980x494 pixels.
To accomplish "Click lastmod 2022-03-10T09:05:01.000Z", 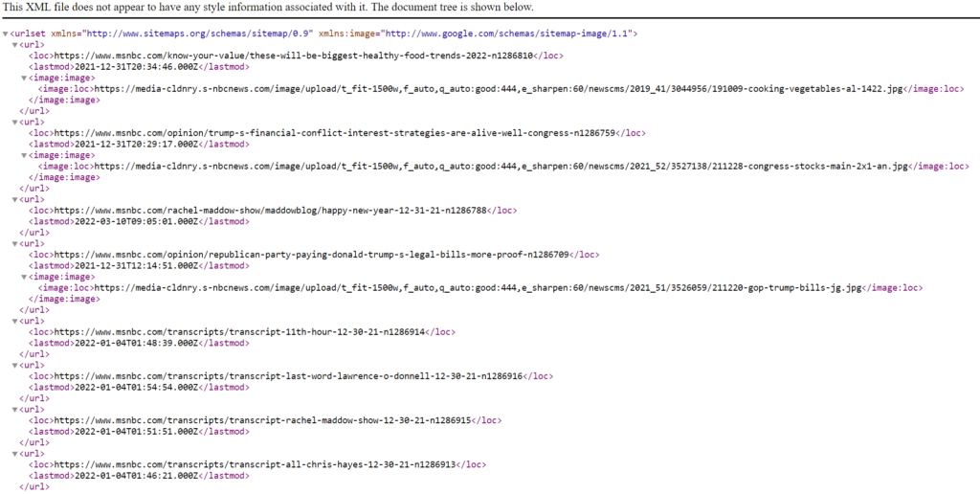I will [137, 222].
